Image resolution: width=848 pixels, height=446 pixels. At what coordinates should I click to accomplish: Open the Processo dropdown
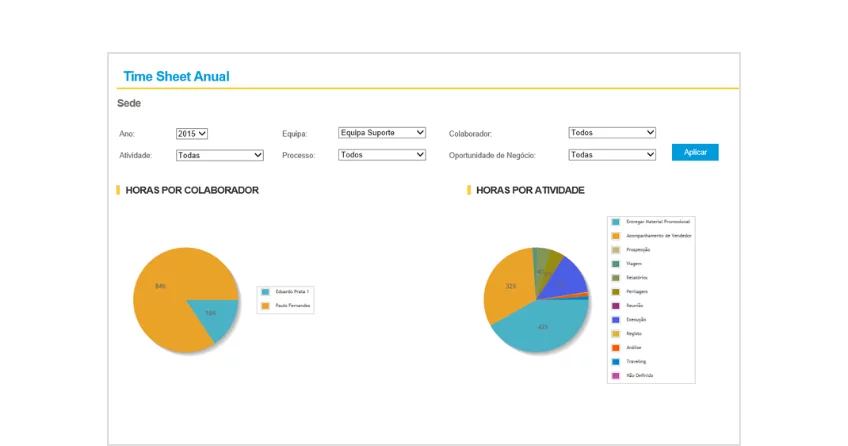point(382,155)
